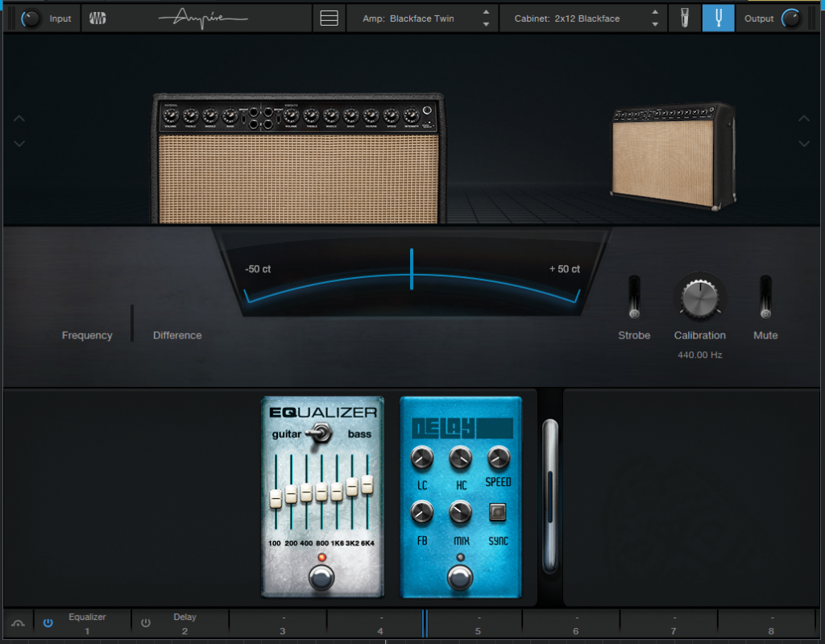Click the Calibration knob
Screen dimensions: 825x644
click(700, 297)
